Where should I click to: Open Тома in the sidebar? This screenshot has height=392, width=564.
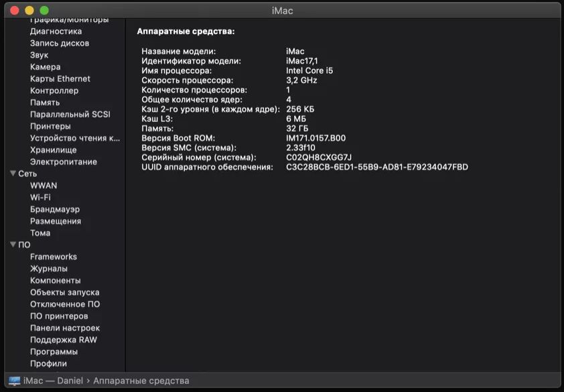click(x=40, y=233)
